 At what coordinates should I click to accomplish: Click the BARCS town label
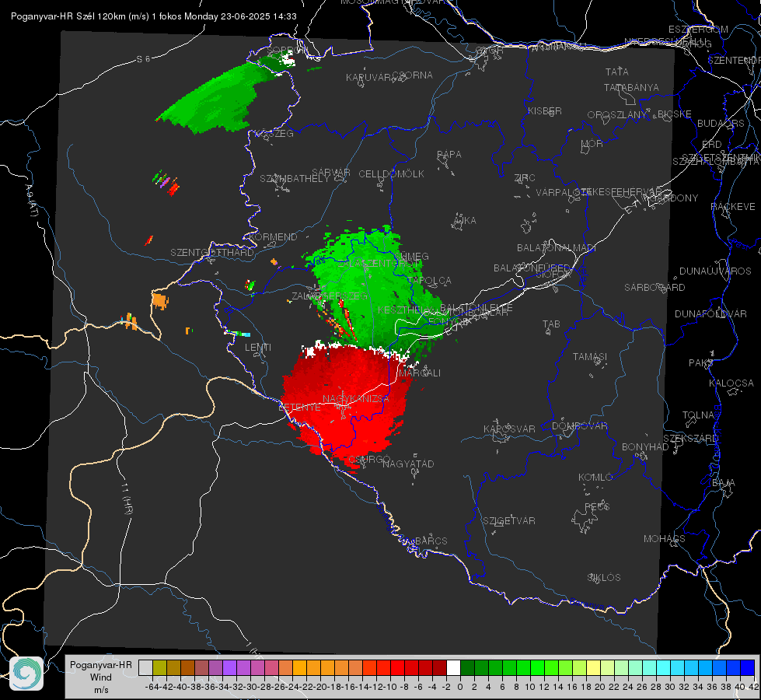coord(431,541)
